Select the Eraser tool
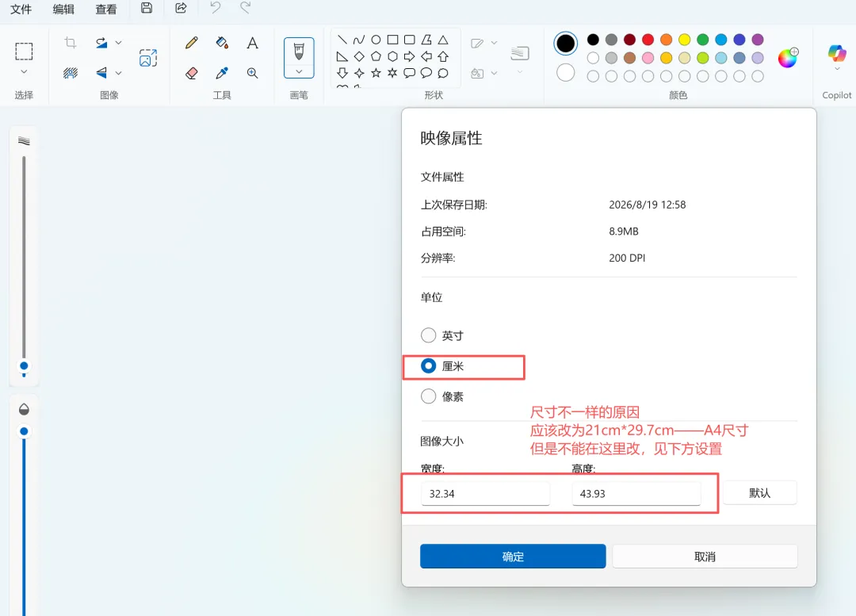The image size is (856, 616). coord(192,73)
